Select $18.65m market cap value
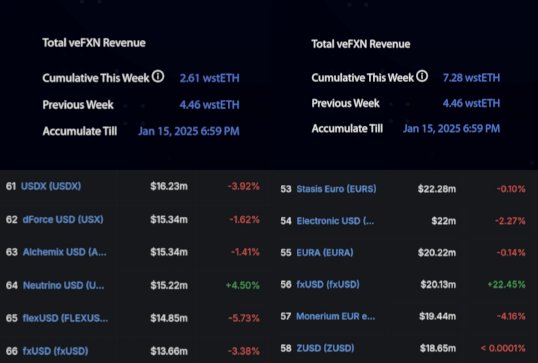The image size is (538, 363). pos(438,348)
